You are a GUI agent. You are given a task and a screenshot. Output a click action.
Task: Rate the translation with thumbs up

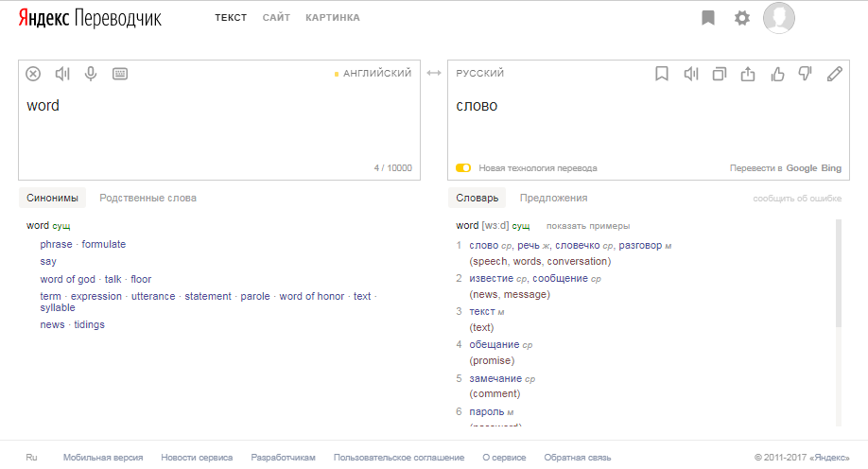[x=777, y=74]
